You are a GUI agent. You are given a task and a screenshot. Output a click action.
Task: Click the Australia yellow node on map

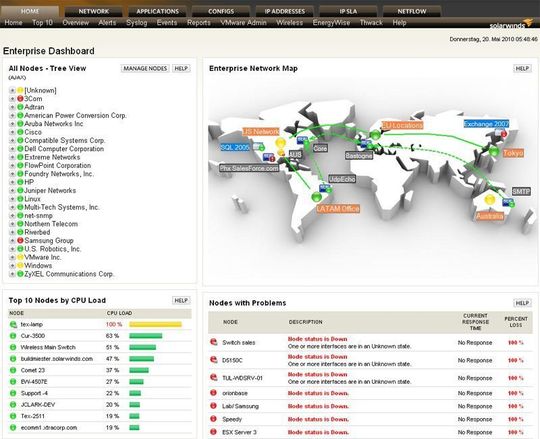coord(489,199)
